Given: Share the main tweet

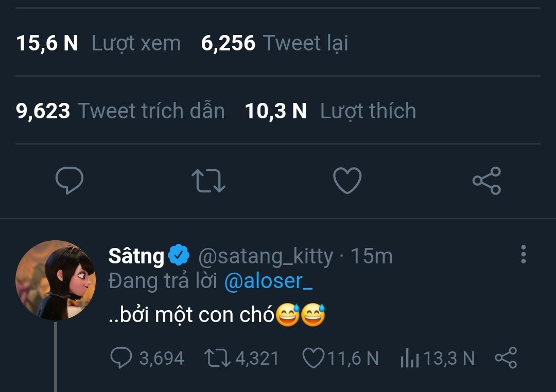Looking at the screenshot, I should [x=486, y=181].
